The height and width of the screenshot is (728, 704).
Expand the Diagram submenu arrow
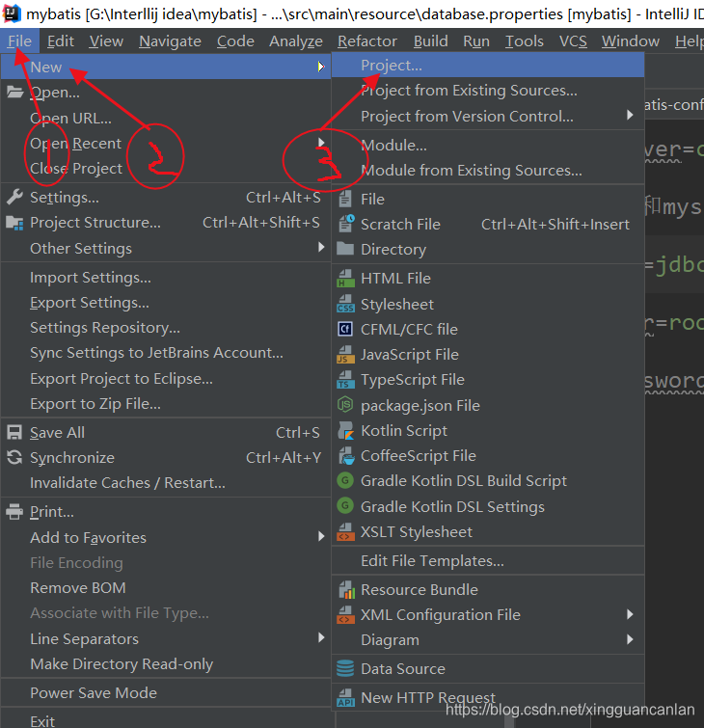tap(630, 640)
